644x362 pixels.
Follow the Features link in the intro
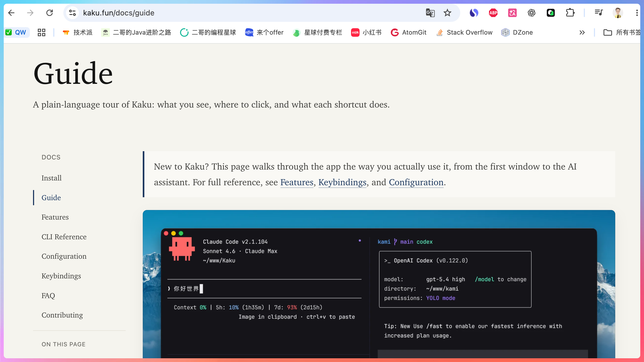(x=297, y=182)
